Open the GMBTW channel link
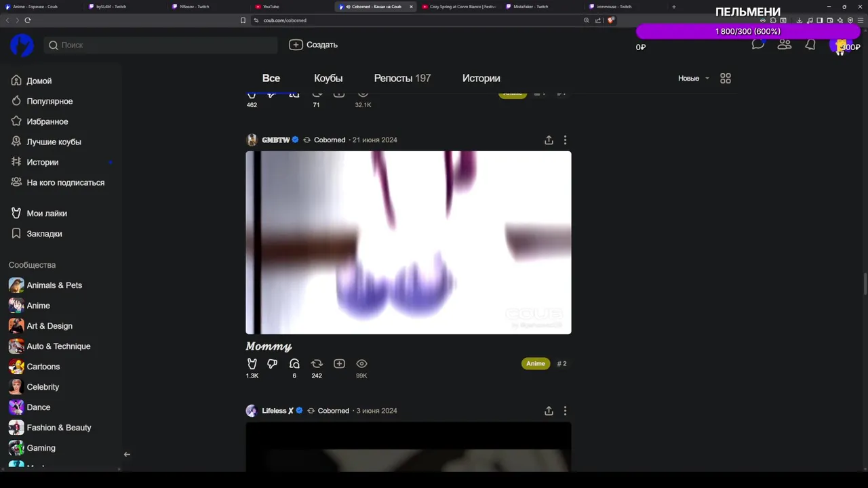Screen dimensions: 868x488 [x=275, y=140]
